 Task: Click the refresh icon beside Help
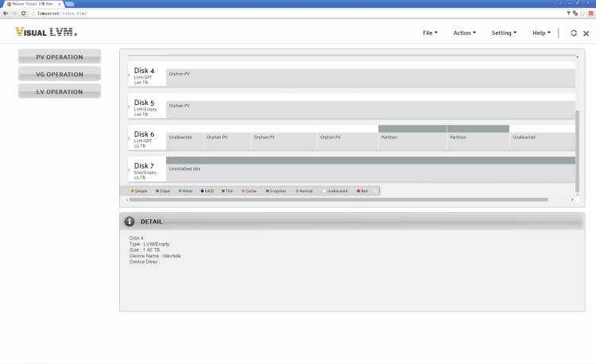574,33
